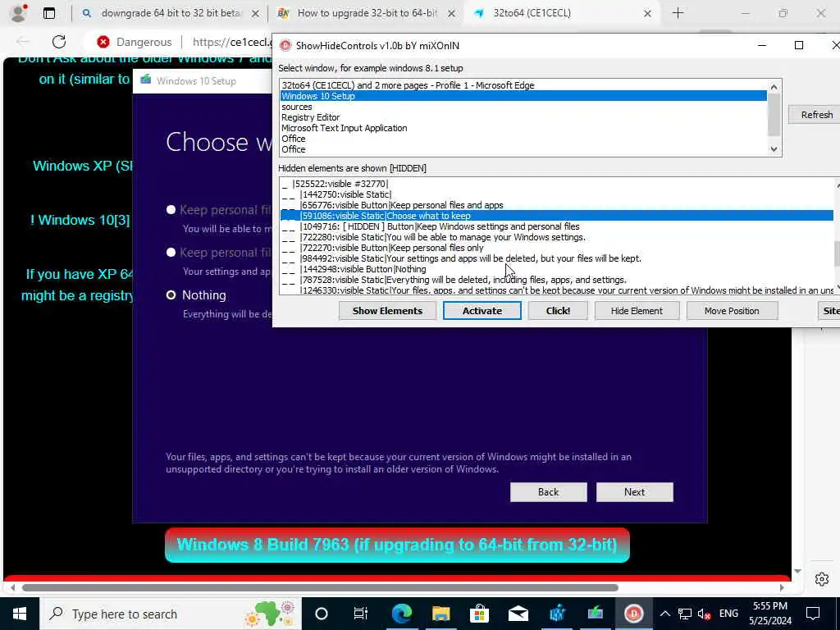Click the Back button in Windows 10 Setup
840x630 pixels.
pyautogui.click(x=548, y=492)
